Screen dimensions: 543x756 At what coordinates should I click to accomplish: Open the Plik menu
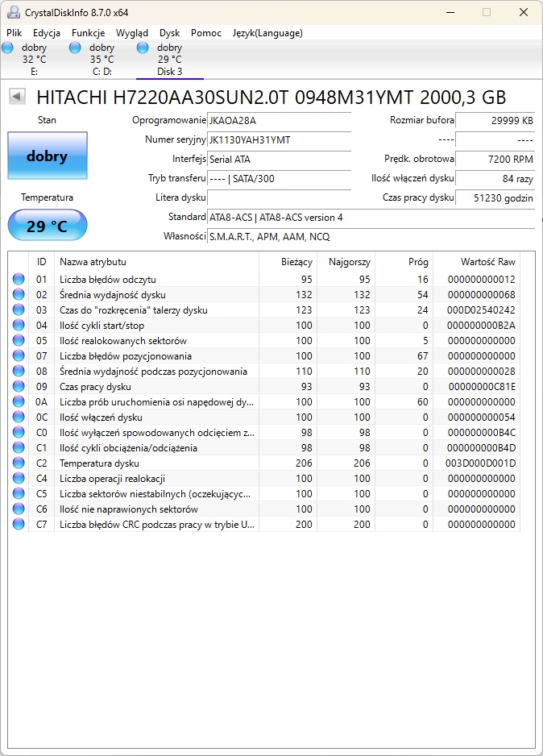pos(14,33)
